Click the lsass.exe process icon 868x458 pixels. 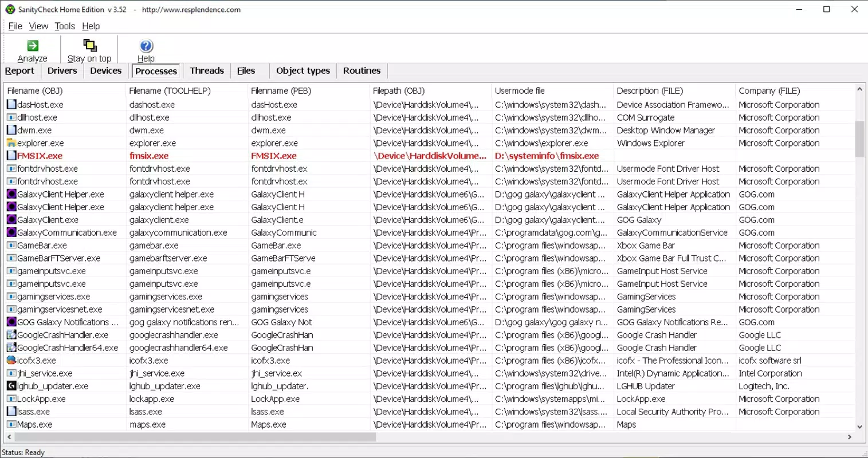point(11,411)
